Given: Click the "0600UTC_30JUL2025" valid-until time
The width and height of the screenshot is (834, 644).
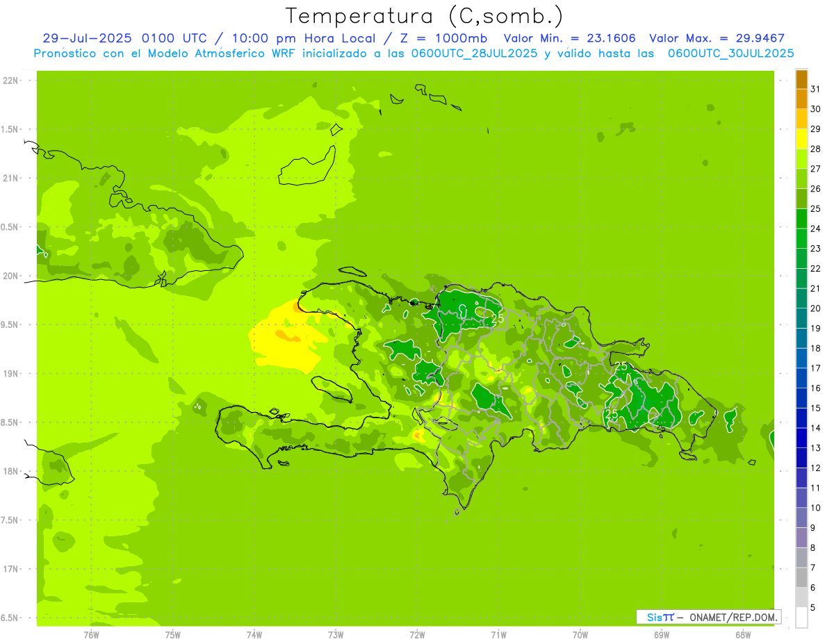Looking at the screenshot, I should (731, 53).
